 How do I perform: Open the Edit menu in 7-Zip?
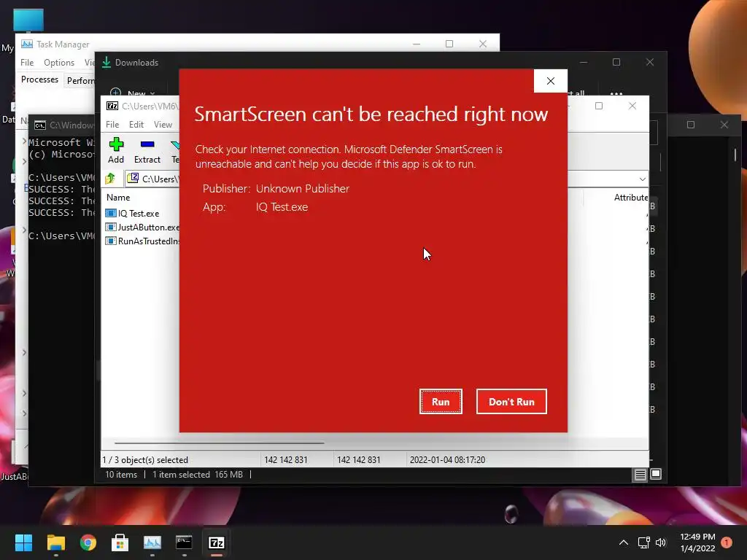(136, 124)
